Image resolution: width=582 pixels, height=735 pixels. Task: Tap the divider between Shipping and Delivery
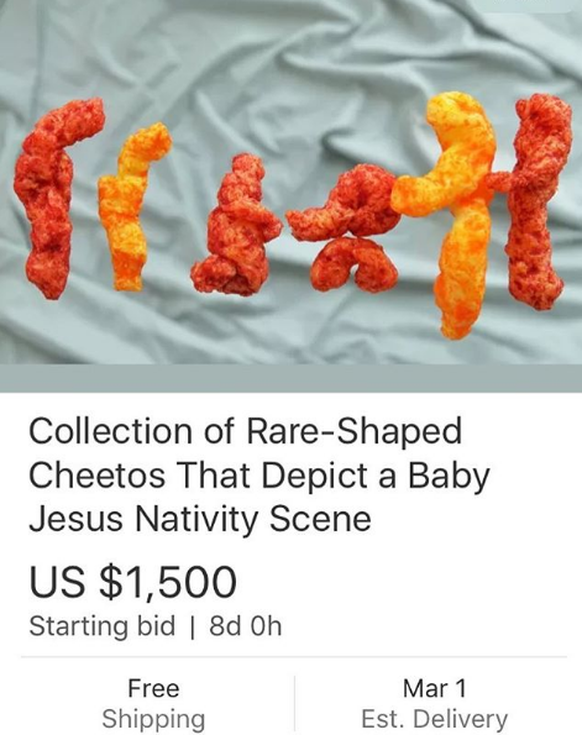(295, 703)
